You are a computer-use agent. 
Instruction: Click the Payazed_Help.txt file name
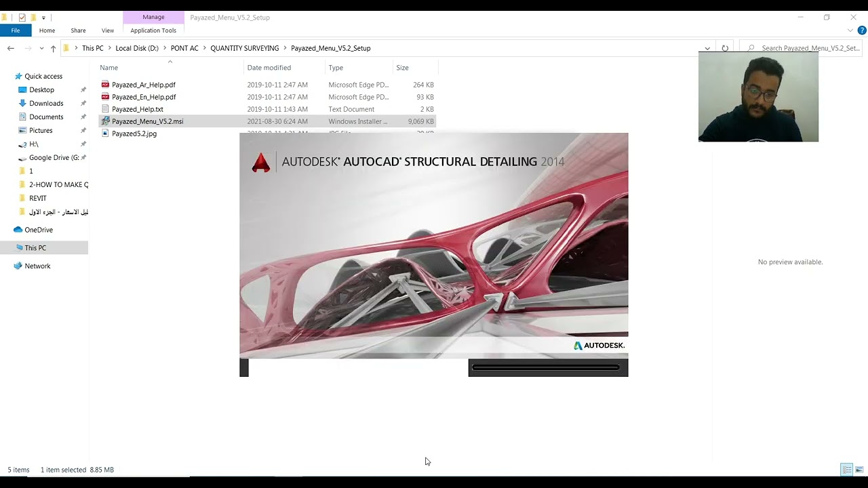pos(138,109)
